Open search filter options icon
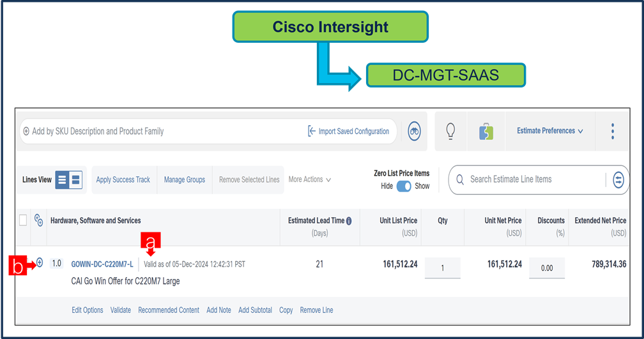 click(x=618, y=180)
